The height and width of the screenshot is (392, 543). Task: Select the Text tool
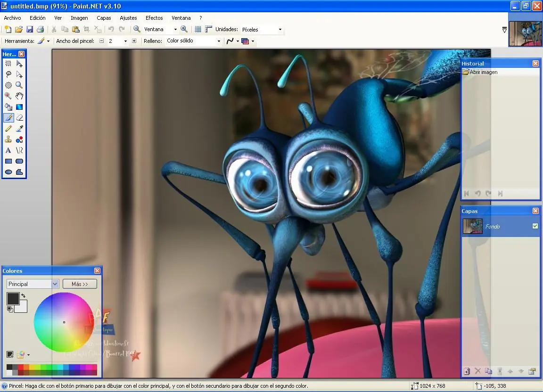(x=8, y=150)
